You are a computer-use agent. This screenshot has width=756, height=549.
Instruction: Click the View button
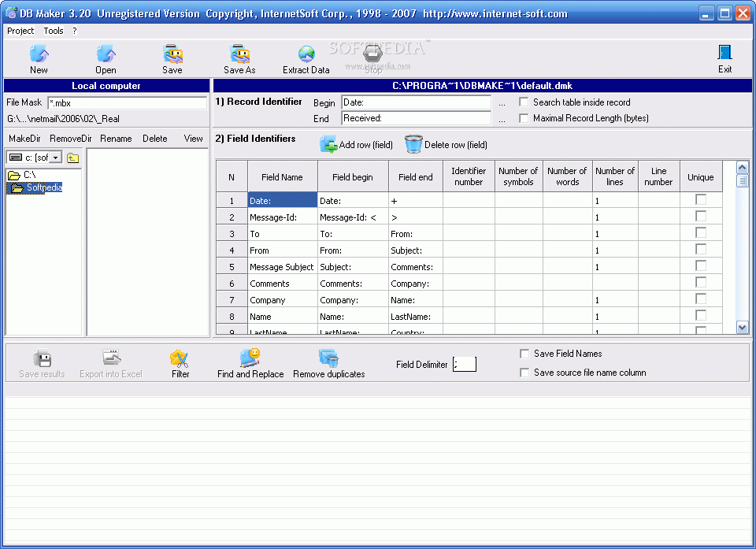pos(194,139)
